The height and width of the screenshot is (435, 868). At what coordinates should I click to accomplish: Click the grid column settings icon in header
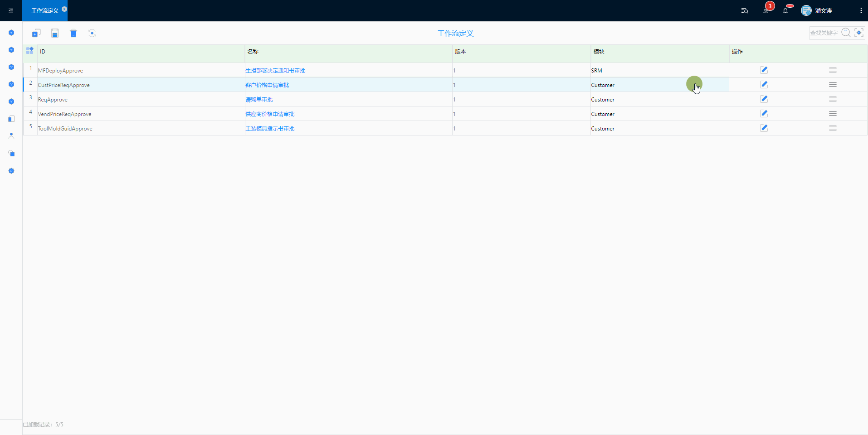[30, 51]
